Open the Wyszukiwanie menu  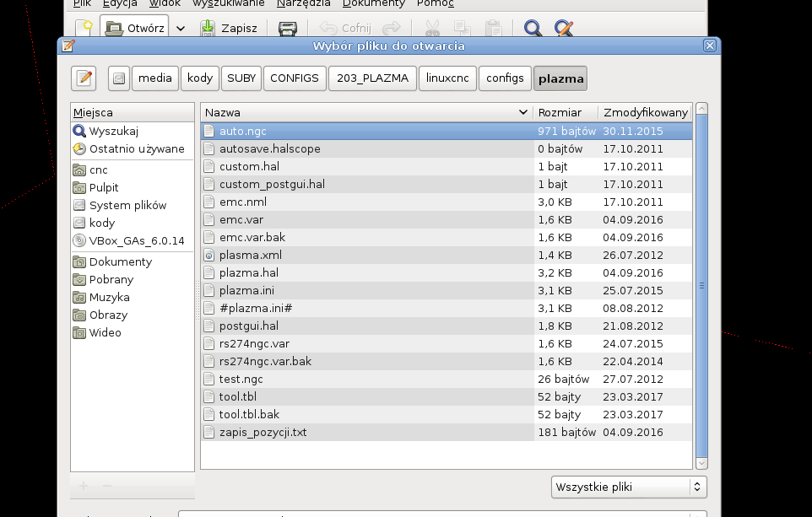click(229, 3)
